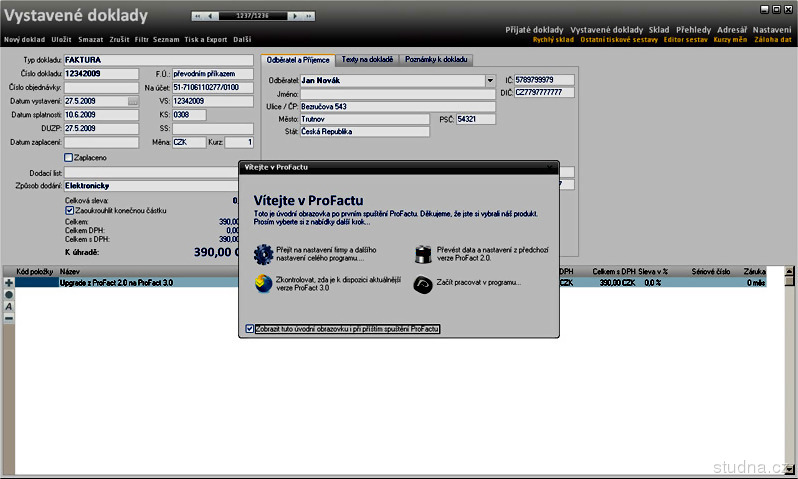Click the record position indicator 1237/1236
The image size is (798, 479).
252,16
